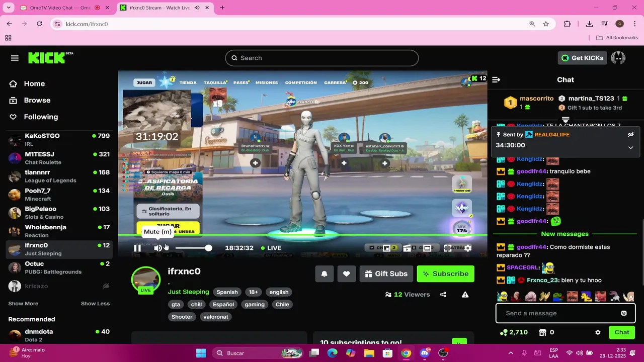The image size is (644, 362).
Task: Click the Just Sleeping category link
Action: (x=188, y=292)
